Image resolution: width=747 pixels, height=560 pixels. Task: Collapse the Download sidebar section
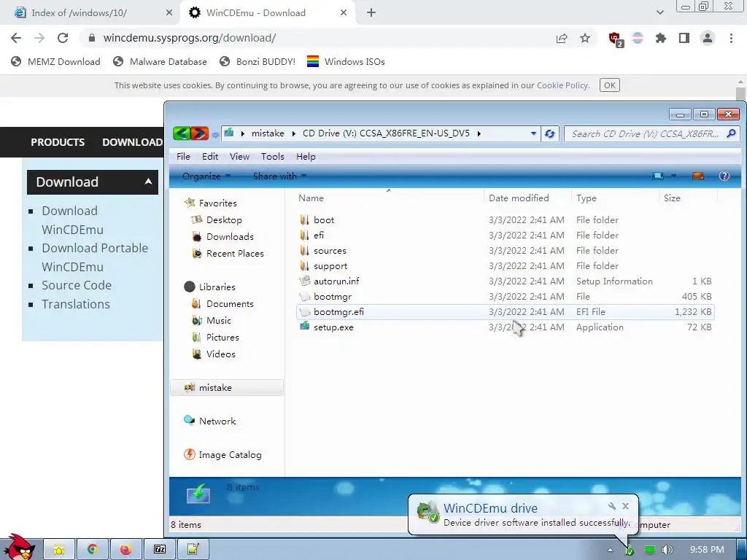148,182
